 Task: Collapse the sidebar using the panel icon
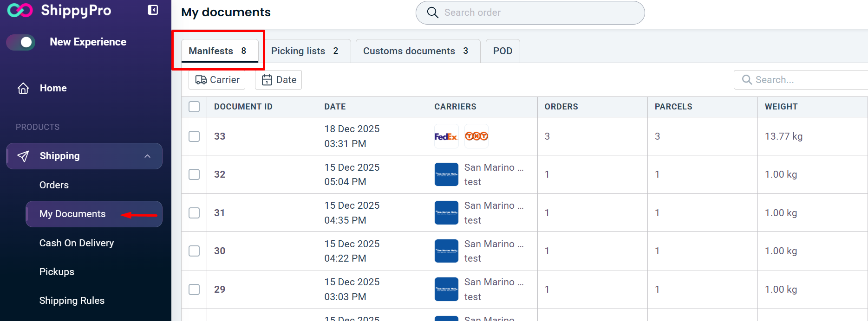153,10
